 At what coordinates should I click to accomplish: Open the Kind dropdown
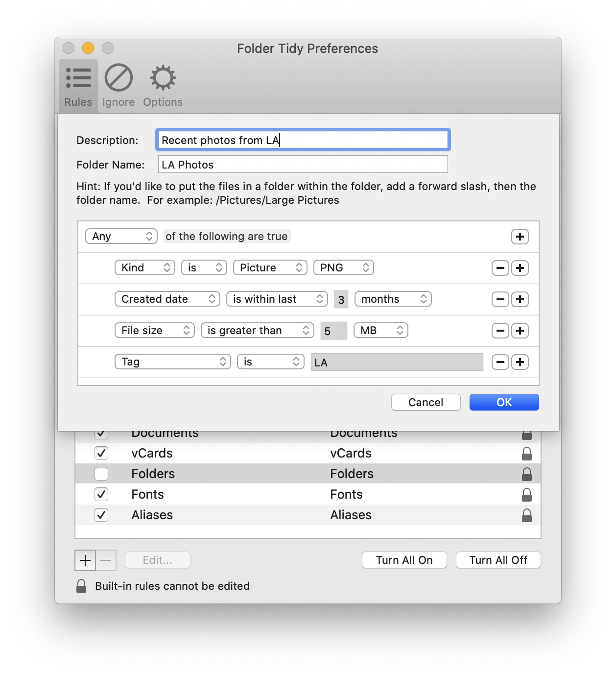click(x=144, y=267)
